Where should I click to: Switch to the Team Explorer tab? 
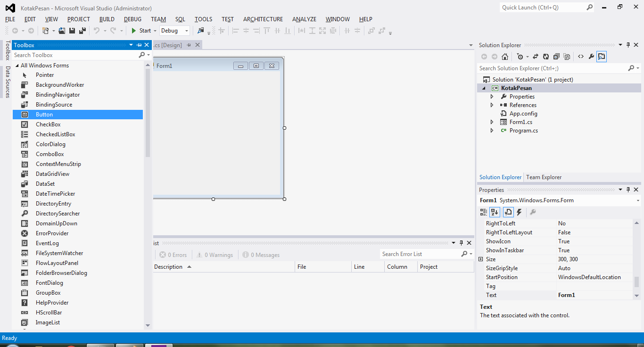(x=544, y=177)
